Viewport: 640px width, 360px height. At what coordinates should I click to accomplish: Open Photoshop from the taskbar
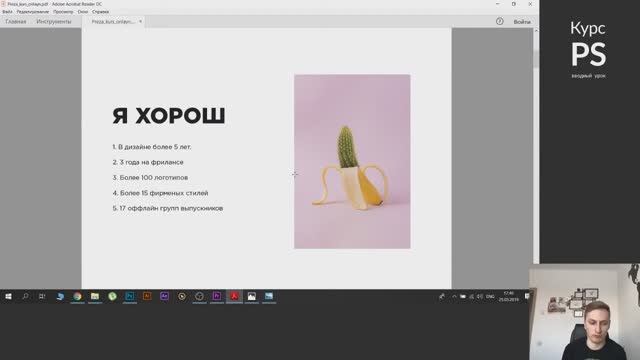pyautogui.click(x=130, y=296)
